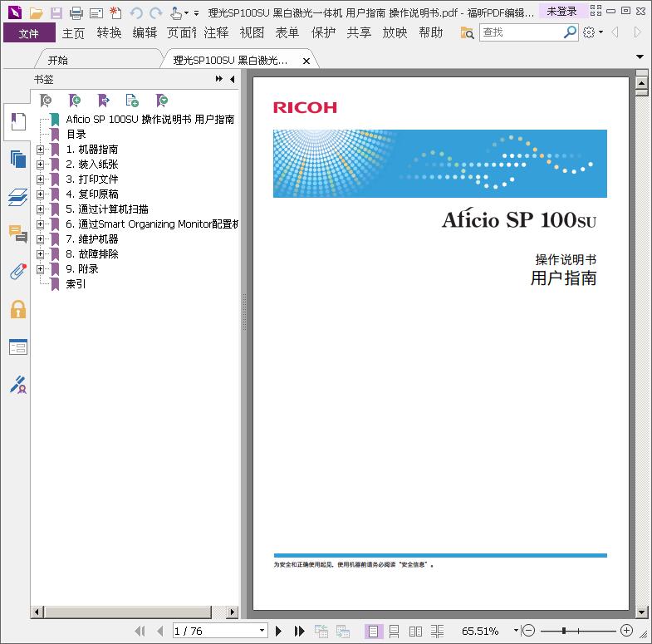Click the search magnifier icon
The width and height of the screenshot is (652, 644).
click(570, 32)
